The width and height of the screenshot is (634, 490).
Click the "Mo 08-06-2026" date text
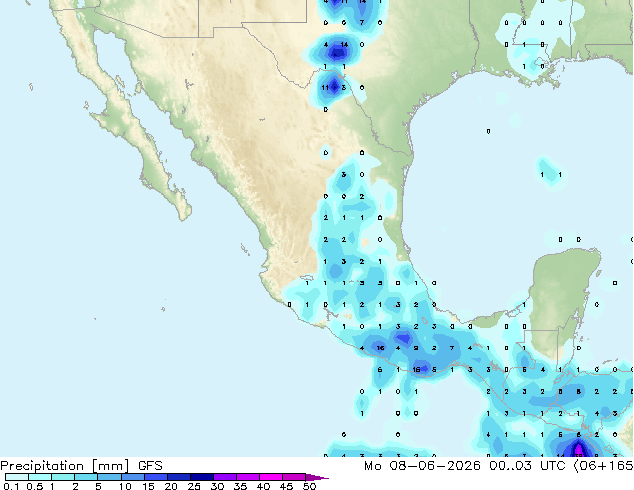coord(422,466)
